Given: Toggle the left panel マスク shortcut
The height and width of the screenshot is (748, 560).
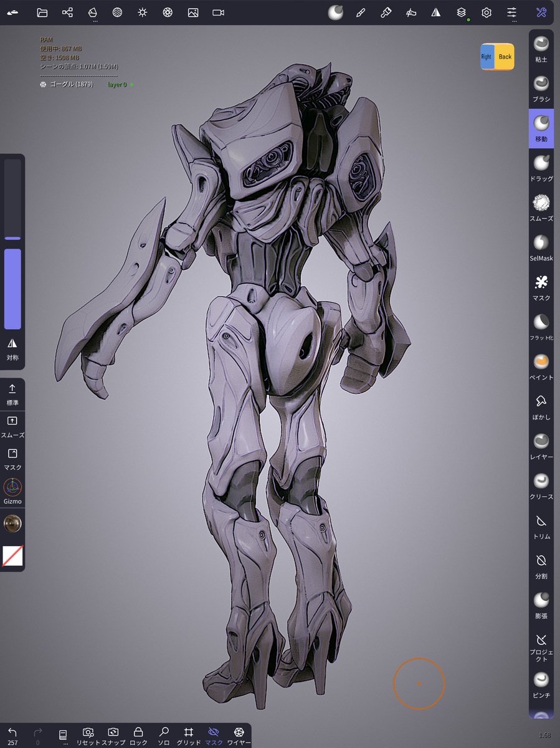Looking at the screenshot, I should click(12, 459).
